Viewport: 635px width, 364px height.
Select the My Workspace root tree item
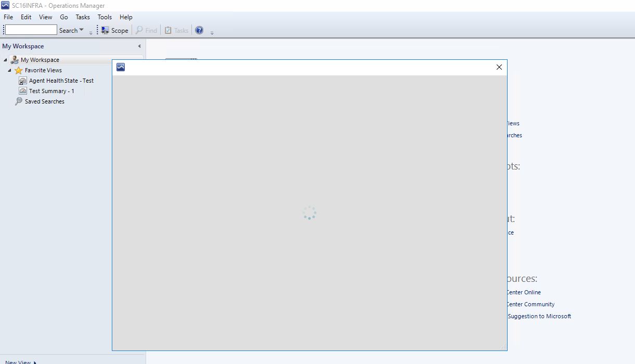coord(40,60)
